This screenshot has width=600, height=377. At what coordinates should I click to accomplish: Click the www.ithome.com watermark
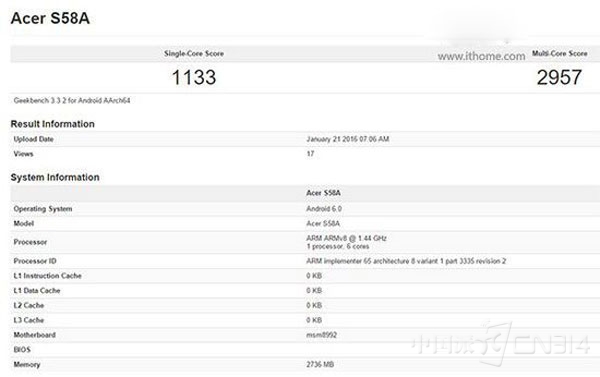click(481, 56)
